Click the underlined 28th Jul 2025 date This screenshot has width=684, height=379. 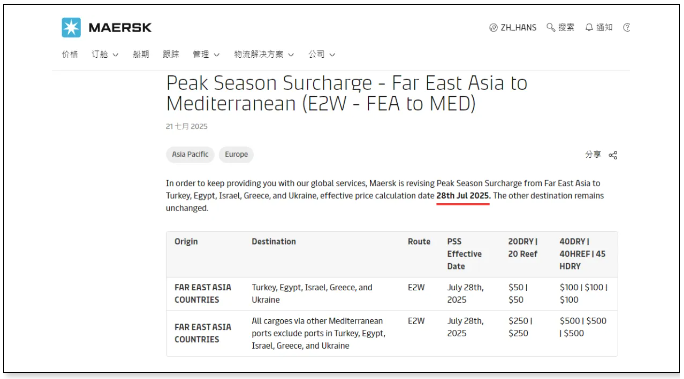point(463,196)
